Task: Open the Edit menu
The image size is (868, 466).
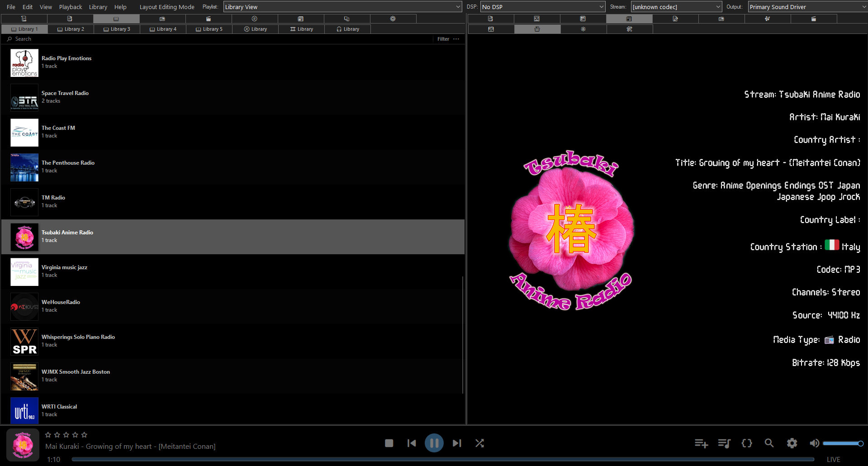Action: click(28, 7)
